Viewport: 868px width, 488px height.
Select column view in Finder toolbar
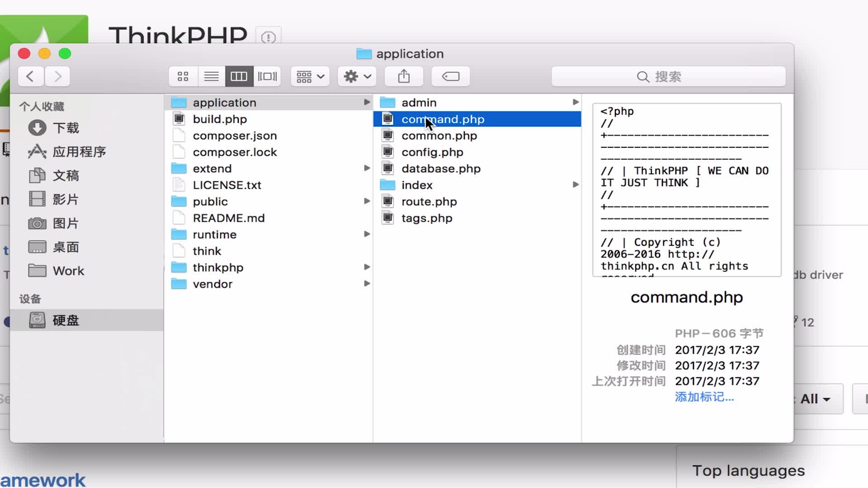pyautogui.click(x=239, y=76)
